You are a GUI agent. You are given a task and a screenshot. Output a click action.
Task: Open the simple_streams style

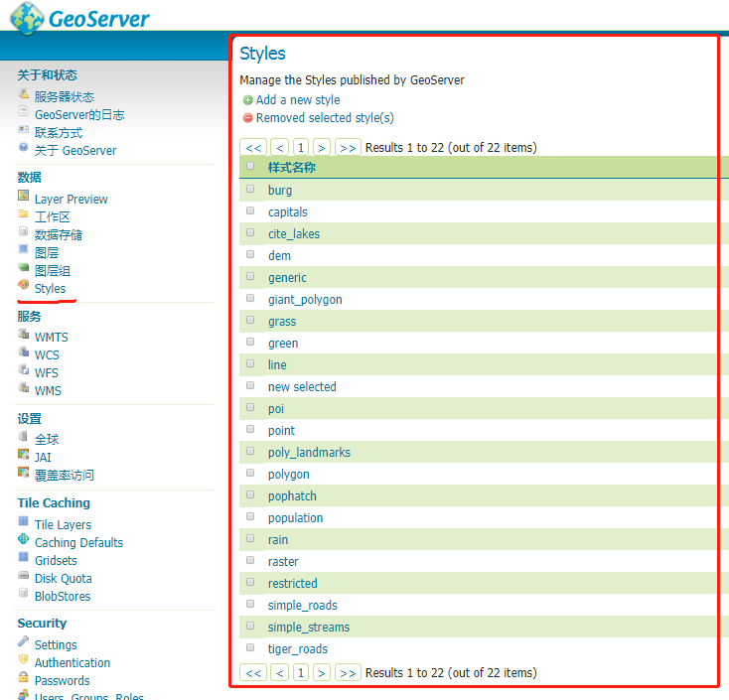coord(309,628)
